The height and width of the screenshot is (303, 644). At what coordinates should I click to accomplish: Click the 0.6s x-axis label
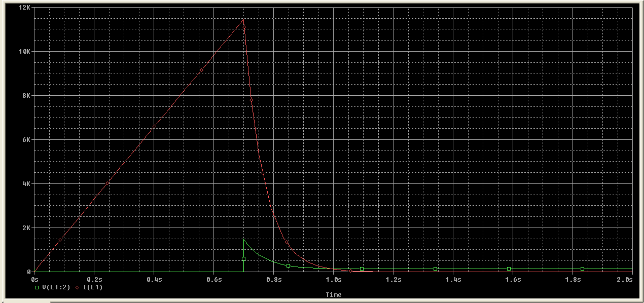pyautogui.click(x=214, y=279)
